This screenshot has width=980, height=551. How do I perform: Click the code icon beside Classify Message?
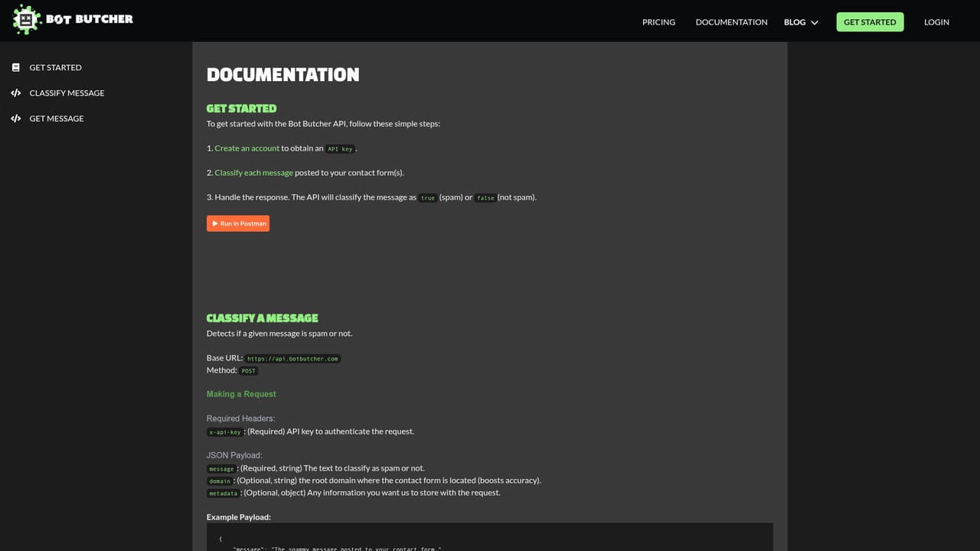pos(15,93)
